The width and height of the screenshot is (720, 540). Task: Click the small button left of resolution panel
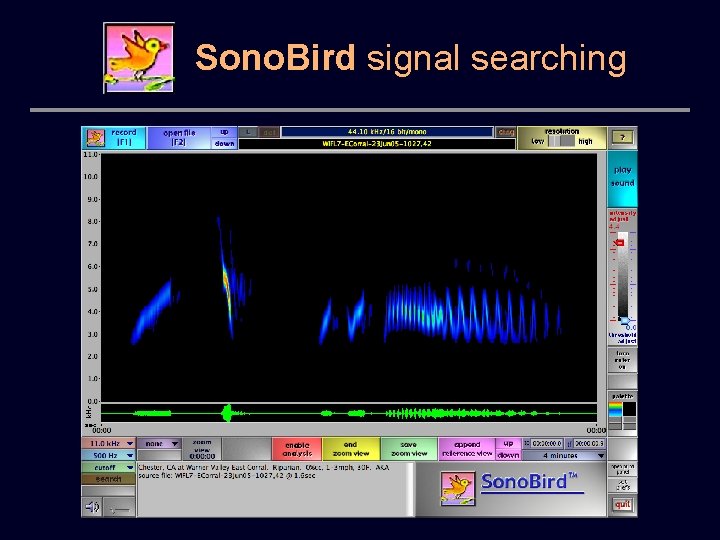506,132
